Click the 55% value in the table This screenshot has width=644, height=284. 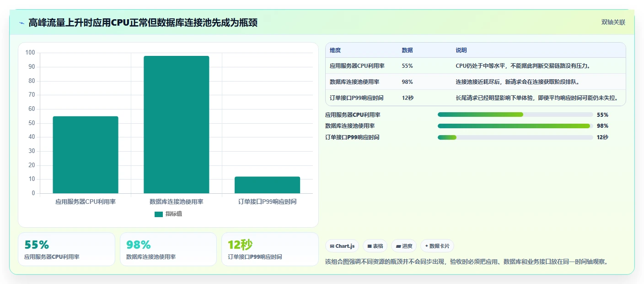(x=407, y=66)
